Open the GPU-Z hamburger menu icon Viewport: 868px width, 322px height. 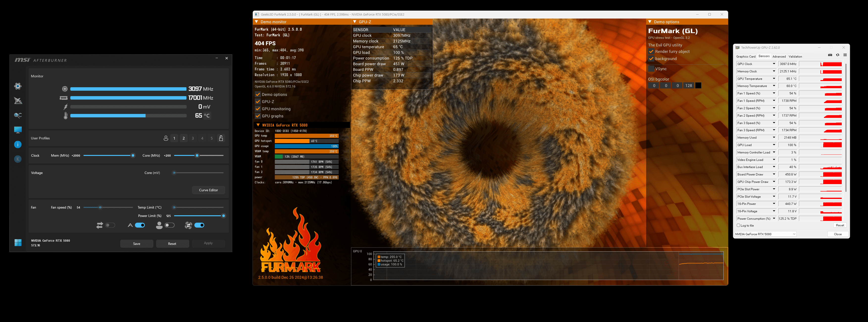tap(845, 55)
